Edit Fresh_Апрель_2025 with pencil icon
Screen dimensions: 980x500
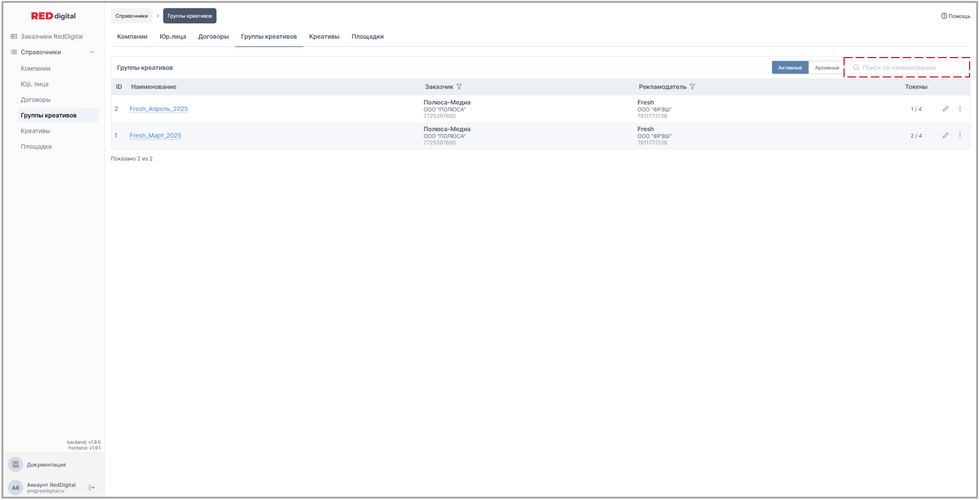(946, 109)
